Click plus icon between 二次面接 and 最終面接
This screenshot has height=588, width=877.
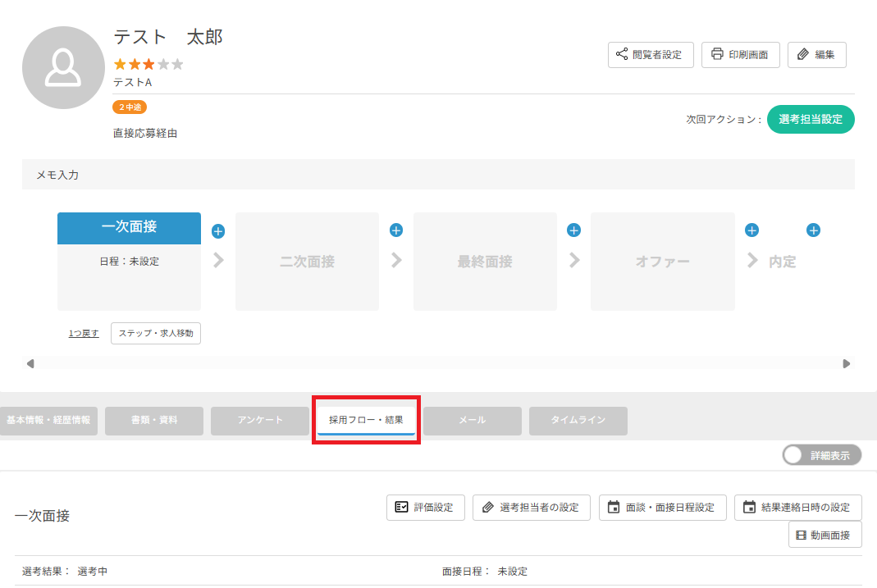pyautogui.click(x=395, y=230)
